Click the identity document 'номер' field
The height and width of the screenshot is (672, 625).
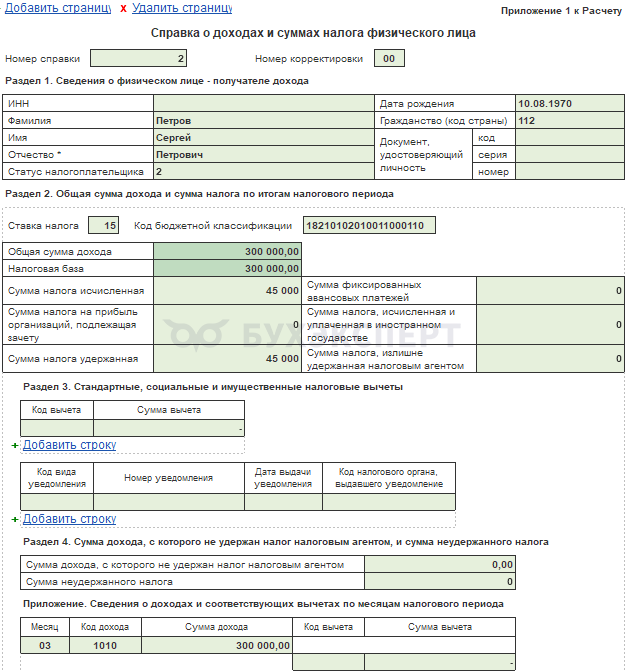pos(570,171)
